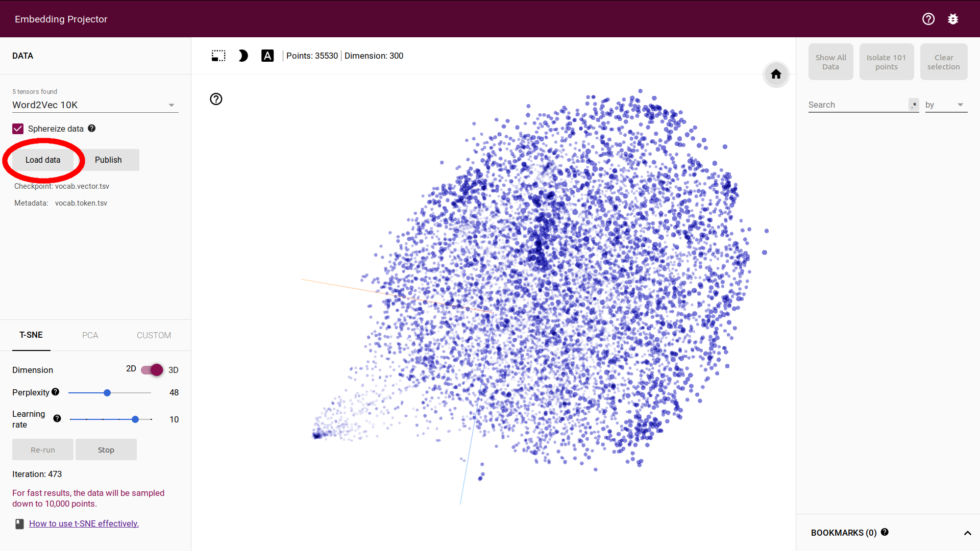Toggle 3D labels mode icon
Screen dimensions: 980x551
[x=267, y=56]
